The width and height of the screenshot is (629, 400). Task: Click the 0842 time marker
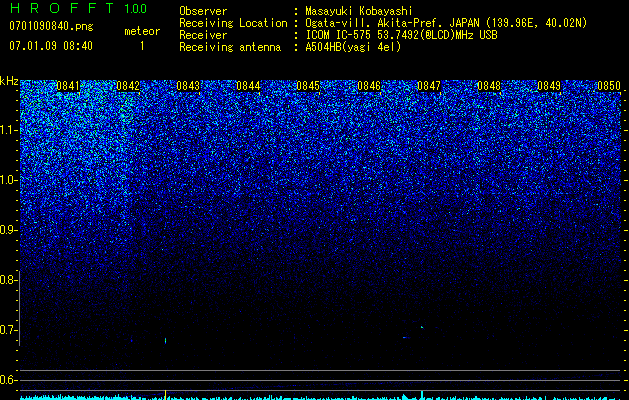[x=128, y=86]
